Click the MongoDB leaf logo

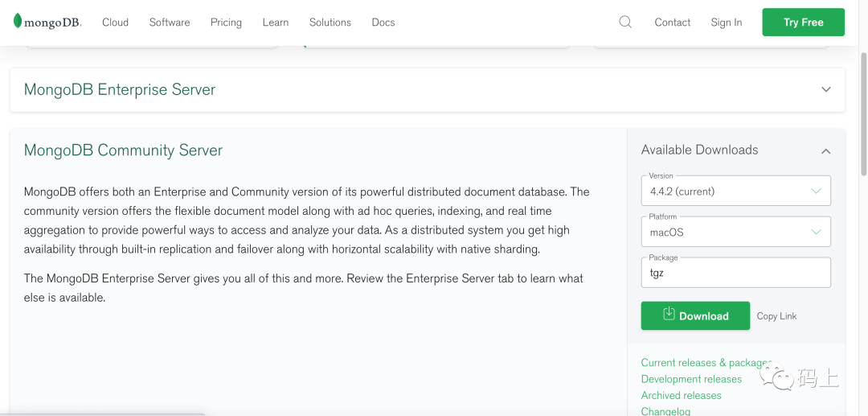(x=18, y=22)
